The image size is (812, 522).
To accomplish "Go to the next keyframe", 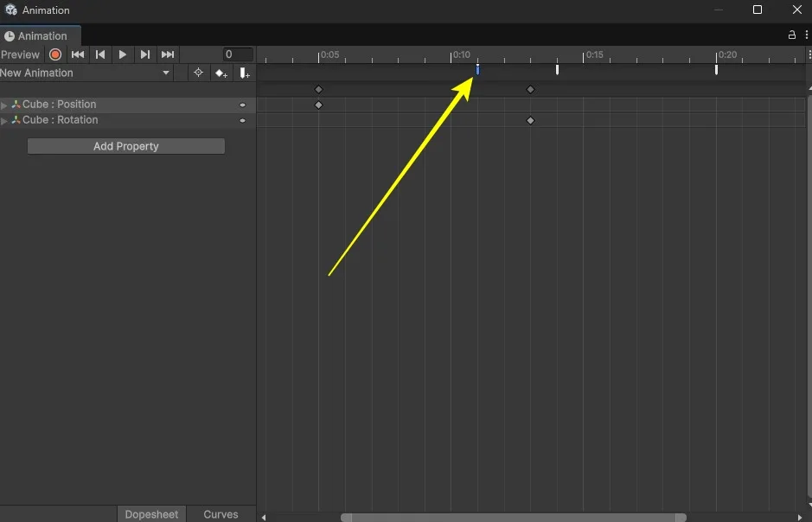I will [x=145, y=54].
